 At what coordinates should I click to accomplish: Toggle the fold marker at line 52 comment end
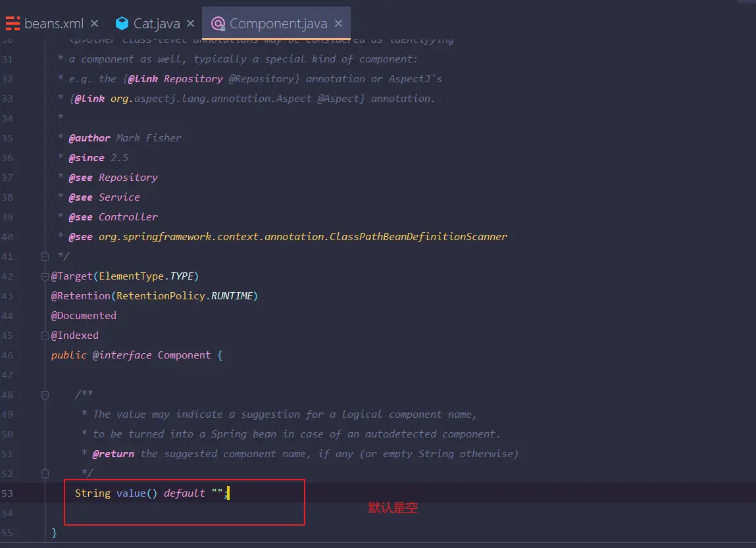pos(45,473)
